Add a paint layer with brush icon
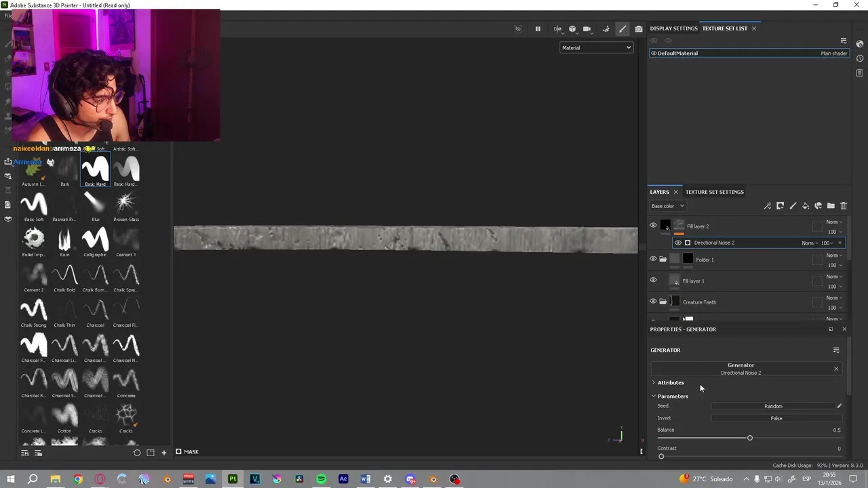 [793, 206]
